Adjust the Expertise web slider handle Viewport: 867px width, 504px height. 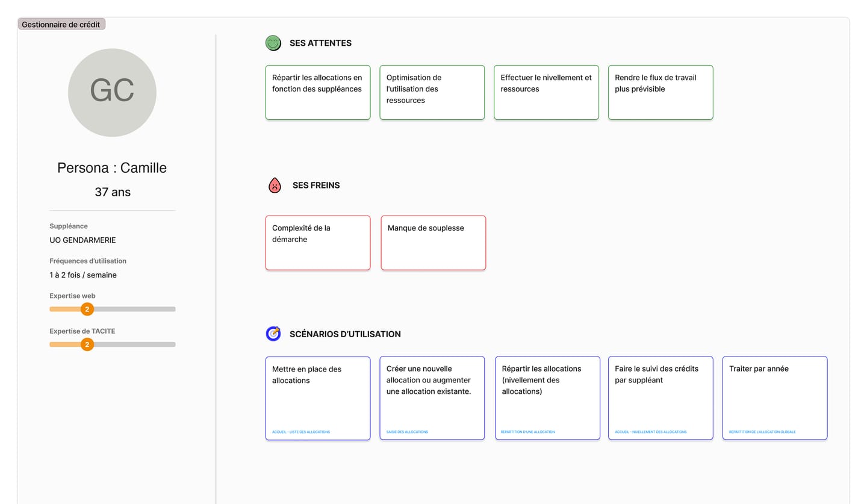[x=87, y=310]
